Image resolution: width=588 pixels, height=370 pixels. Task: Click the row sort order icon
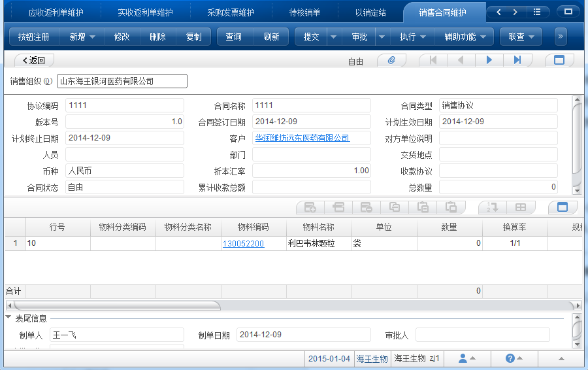(x=493, y=207)
